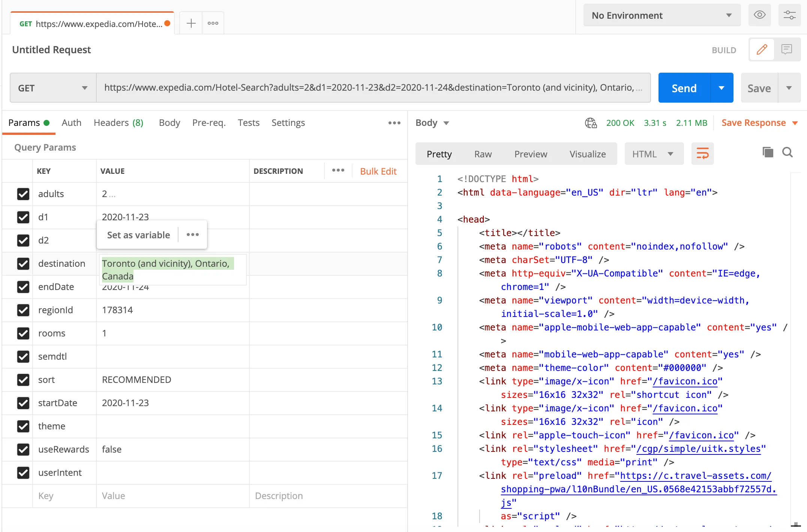
Task: Copy response body to clipboard
Action: coord(768,152)
